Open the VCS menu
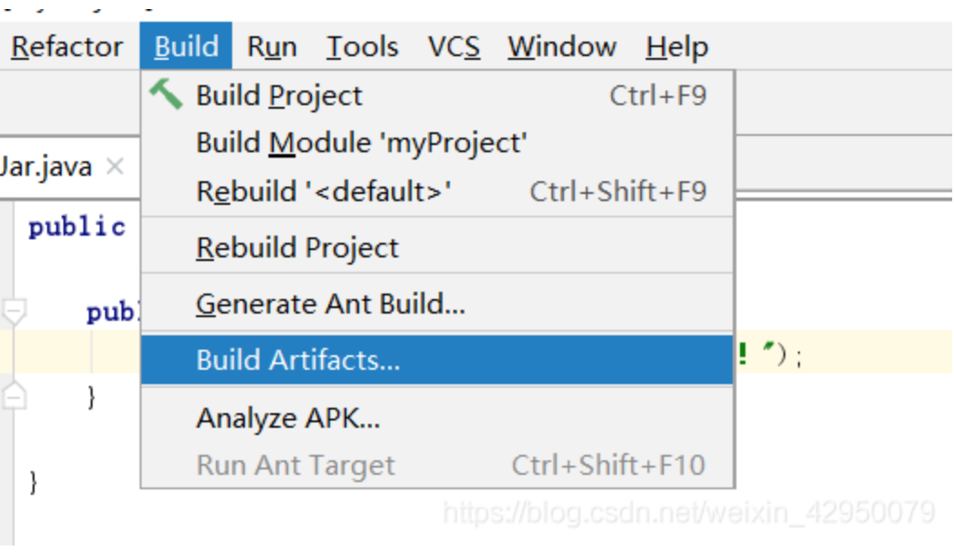This screenshot has height=560, width=954. tap(453, 46)
